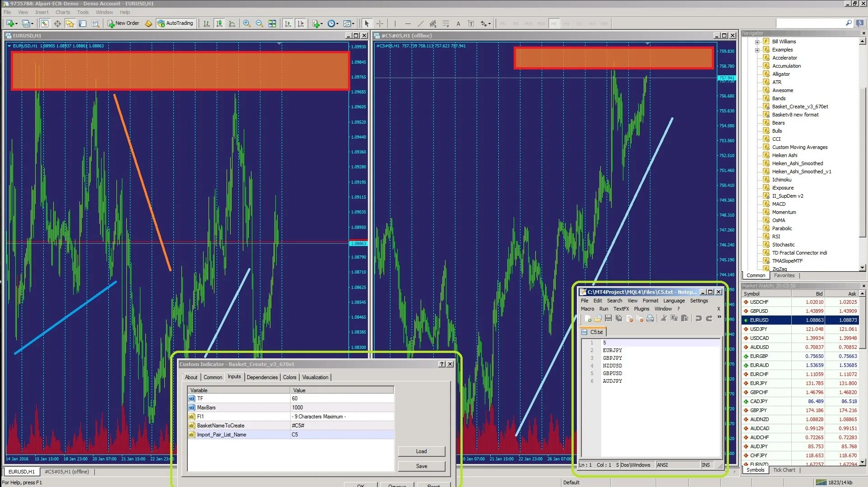Screen dimensions: 868x487
Task: Select the M30 timeframe button
Action: [x=541, y=23]
